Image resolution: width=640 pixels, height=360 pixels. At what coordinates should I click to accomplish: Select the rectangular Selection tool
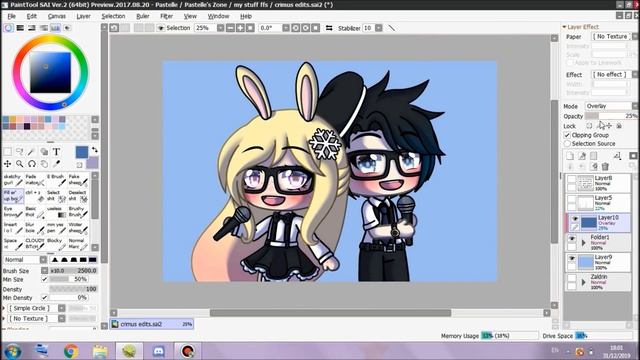(7, 152)
